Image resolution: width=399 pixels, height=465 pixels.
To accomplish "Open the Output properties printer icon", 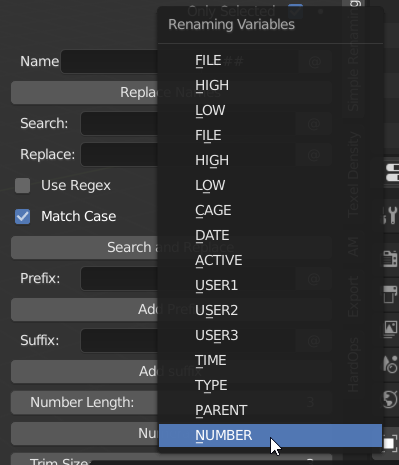I will (391, 294).
